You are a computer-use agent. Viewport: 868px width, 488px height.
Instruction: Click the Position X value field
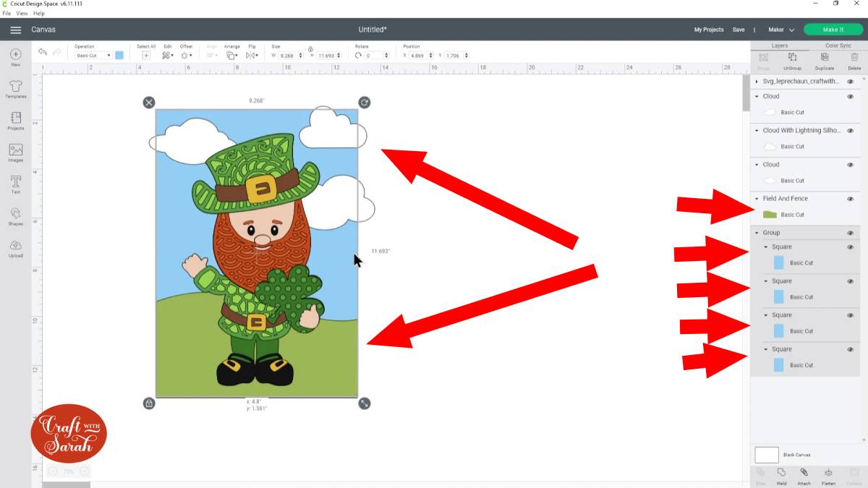pos(421,56)
